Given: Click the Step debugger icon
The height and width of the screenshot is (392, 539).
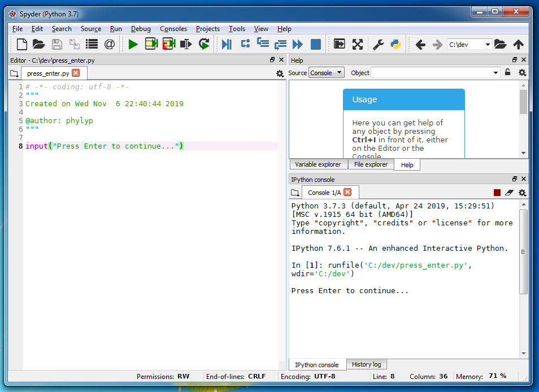Looking at the screenshot, I should [x=245, y=43].
